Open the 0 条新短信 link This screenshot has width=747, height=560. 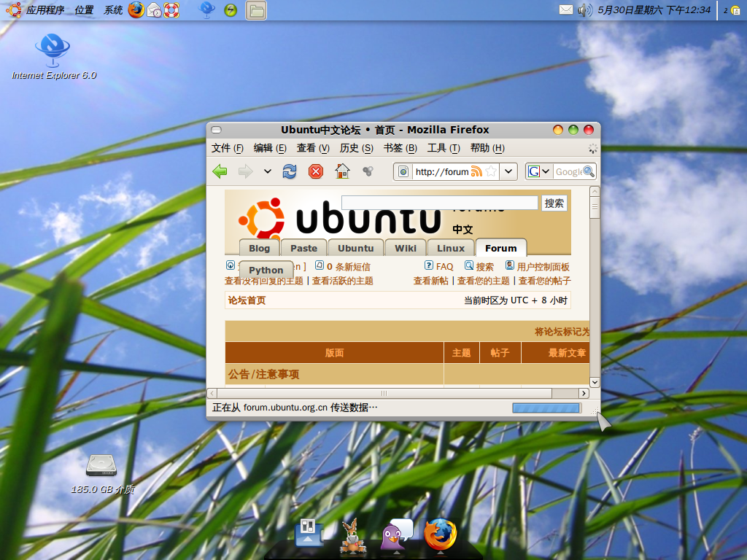[348, 267]
